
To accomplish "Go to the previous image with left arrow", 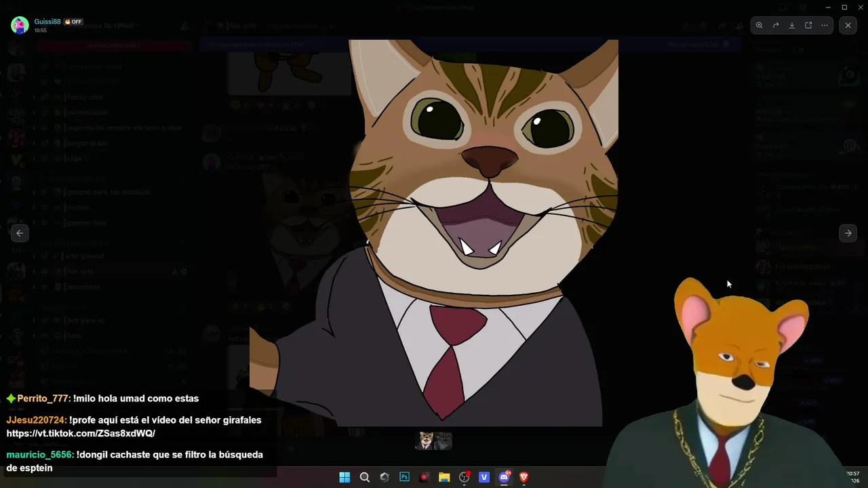I will coord(20,233).
